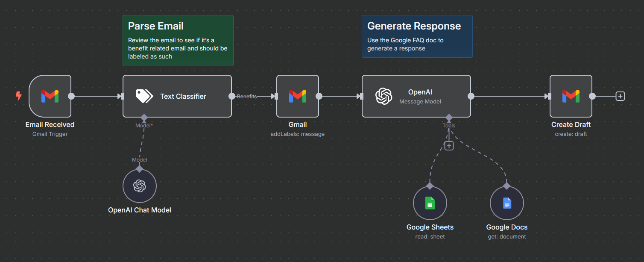The height and width of the screenshot is (262, 644).
Task: Click the Tools diamond under OpenAI node
Action: [x=449, y=117]
